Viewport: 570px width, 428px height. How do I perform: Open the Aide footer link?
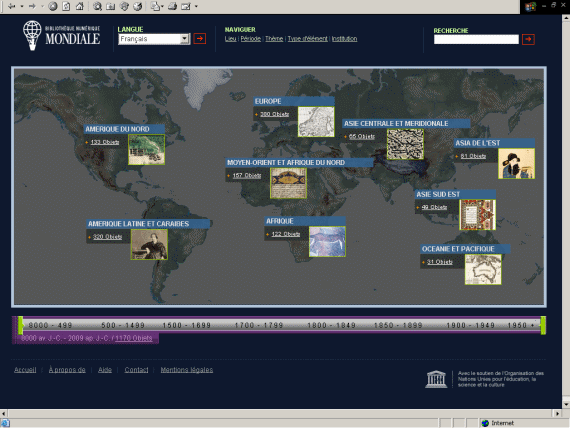click(105, 370)
